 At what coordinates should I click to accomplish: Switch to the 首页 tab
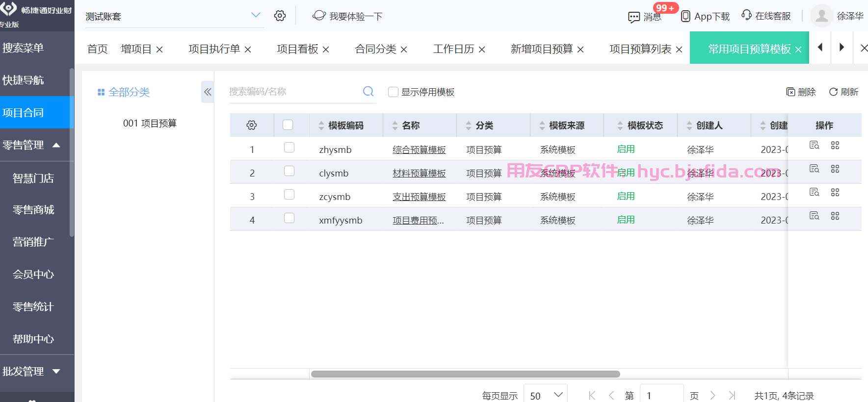click(97, 49)
